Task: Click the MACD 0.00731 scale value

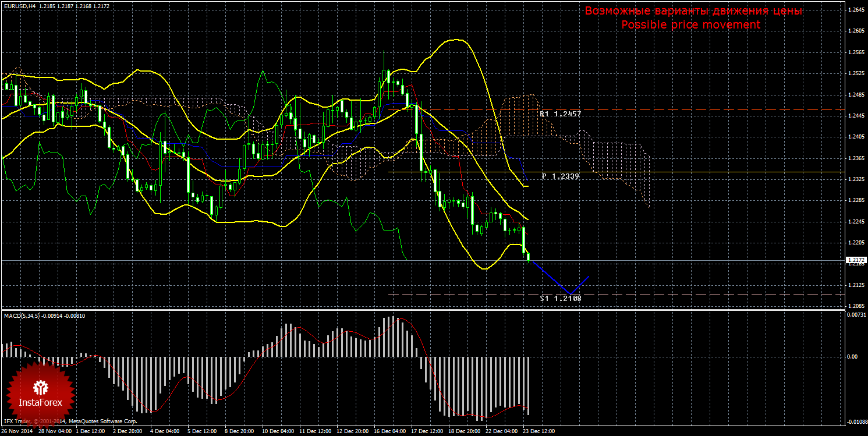Action: [855, 314]
